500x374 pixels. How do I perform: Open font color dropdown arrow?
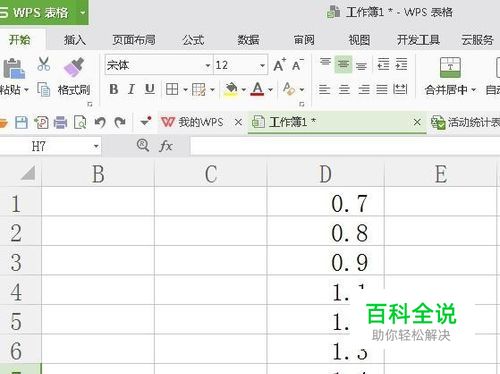tap(270, 90)
